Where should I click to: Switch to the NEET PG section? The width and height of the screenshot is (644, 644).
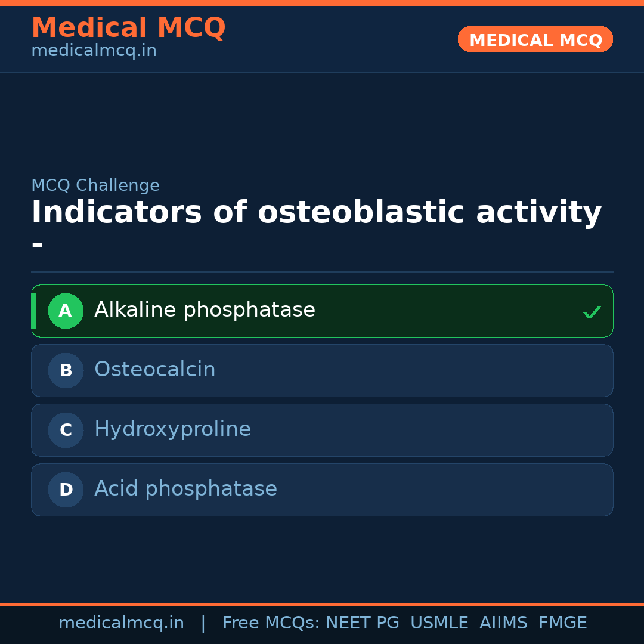tap(362, 623)
